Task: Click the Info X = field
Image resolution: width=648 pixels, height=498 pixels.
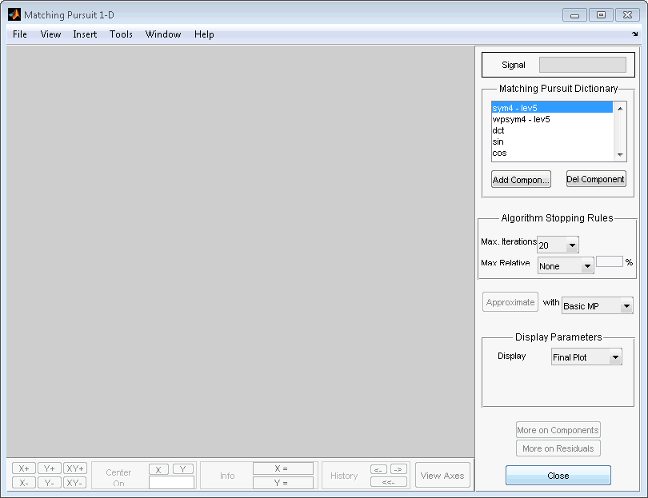Action: 283,469
